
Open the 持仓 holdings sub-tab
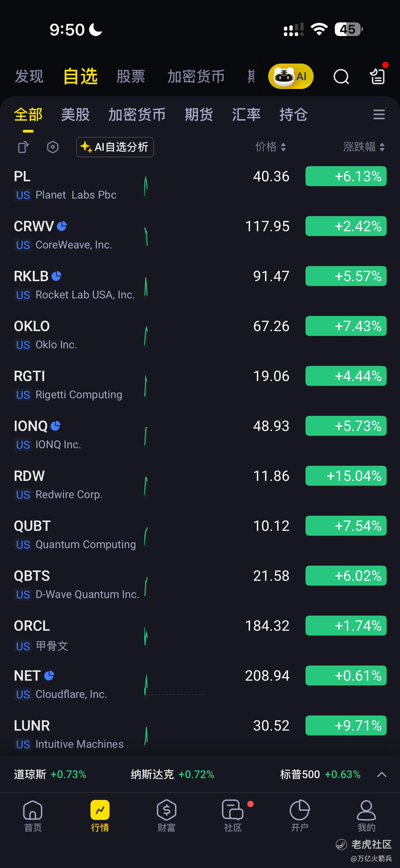(293, 115)
